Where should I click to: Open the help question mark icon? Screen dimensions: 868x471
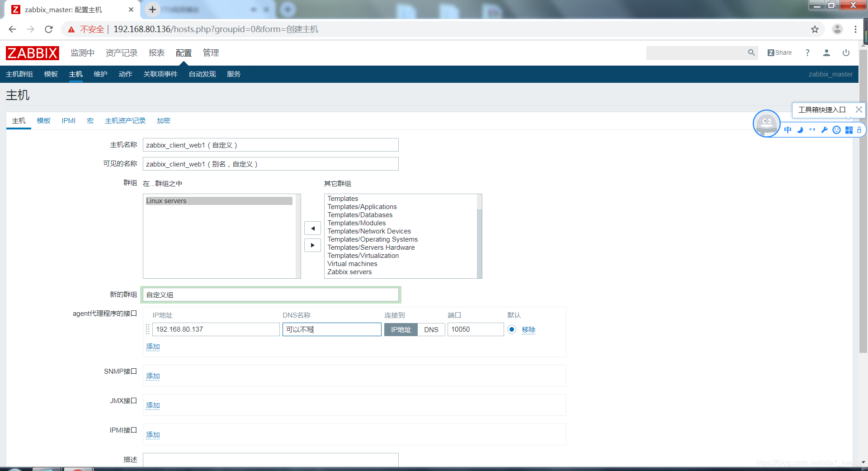[807, 52]
